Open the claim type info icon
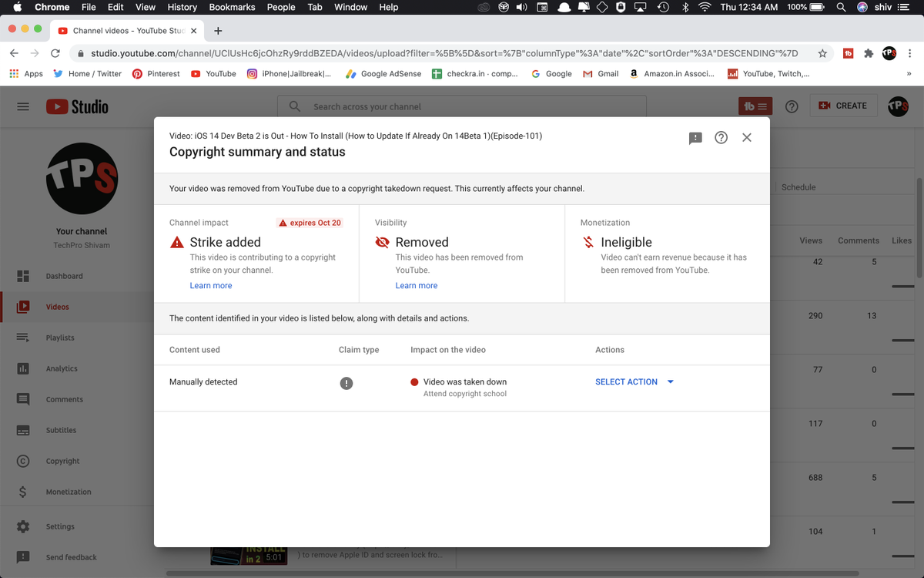 coord(346,383)
